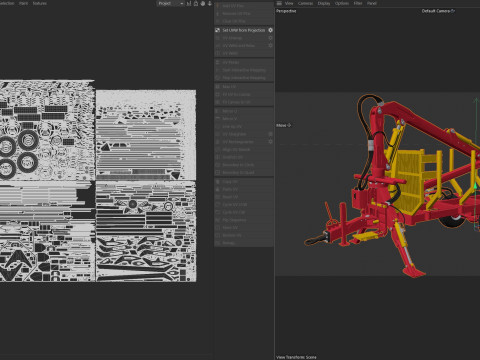Viewport: 480px width, 360px height.
Task: Click the View Transform: Scene status text
Action: 296,357
